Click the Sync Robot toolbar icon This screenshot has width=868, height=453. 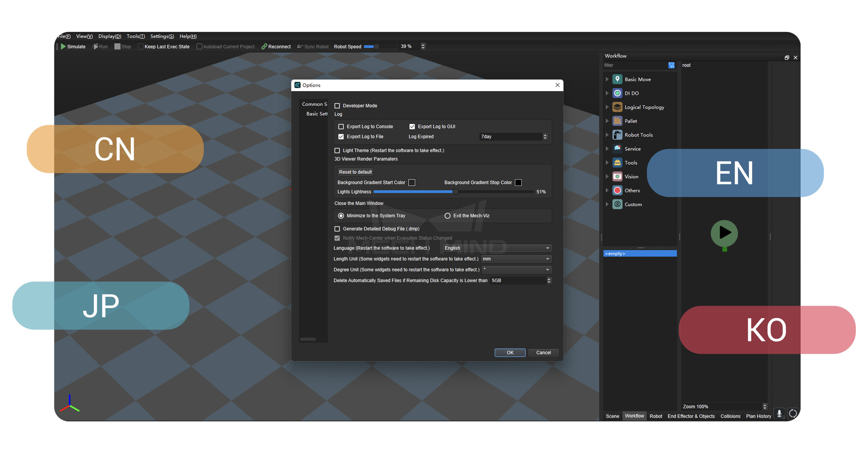pyautogui.click(x=300, y=47)
